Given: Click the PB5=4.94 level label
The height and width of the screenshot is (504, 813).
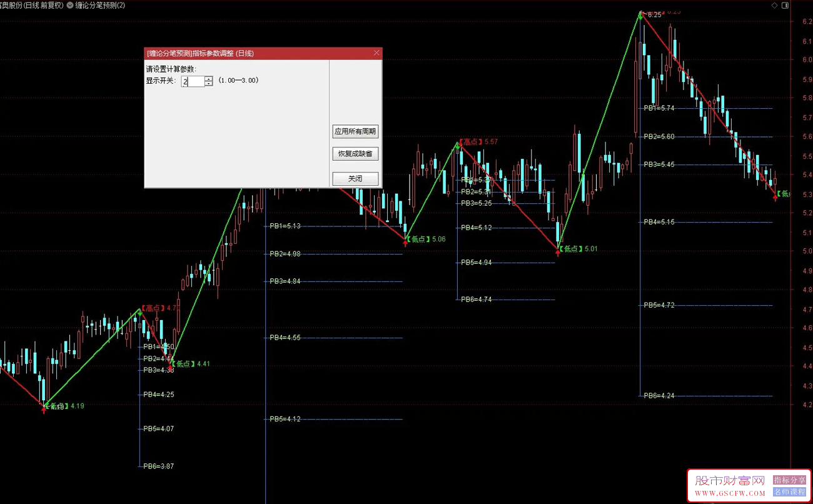Looking at the screenshot, I should tap(477, 263).
